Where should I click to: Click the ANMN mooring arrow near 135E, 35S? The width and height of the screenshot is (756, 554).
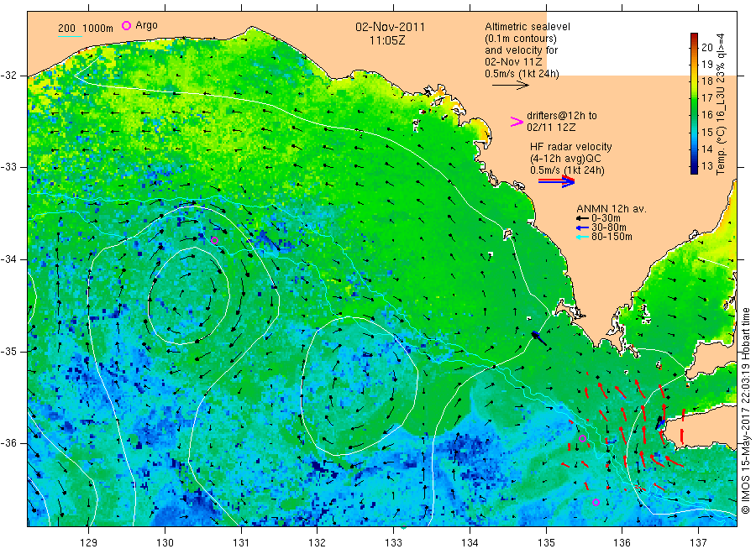(x=539, y=338)
